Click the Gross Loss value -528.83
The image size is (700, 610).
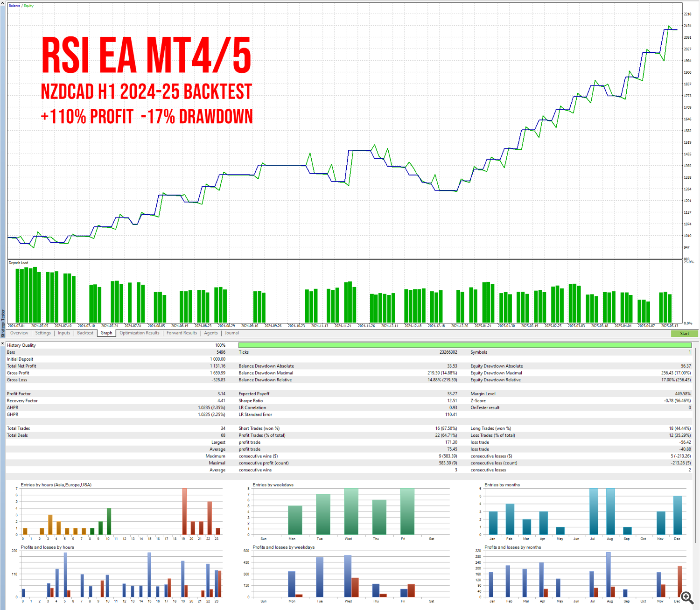[218, 380]
